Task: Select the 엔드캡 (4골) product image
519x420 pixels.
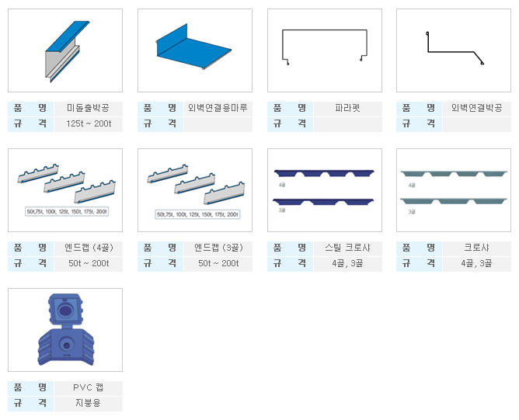Action: [x=65, y=190]
